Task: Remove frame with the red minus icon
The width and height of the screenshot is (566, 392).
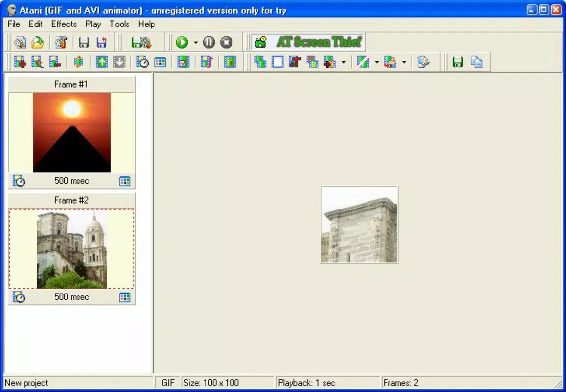Action: (55, 62)
